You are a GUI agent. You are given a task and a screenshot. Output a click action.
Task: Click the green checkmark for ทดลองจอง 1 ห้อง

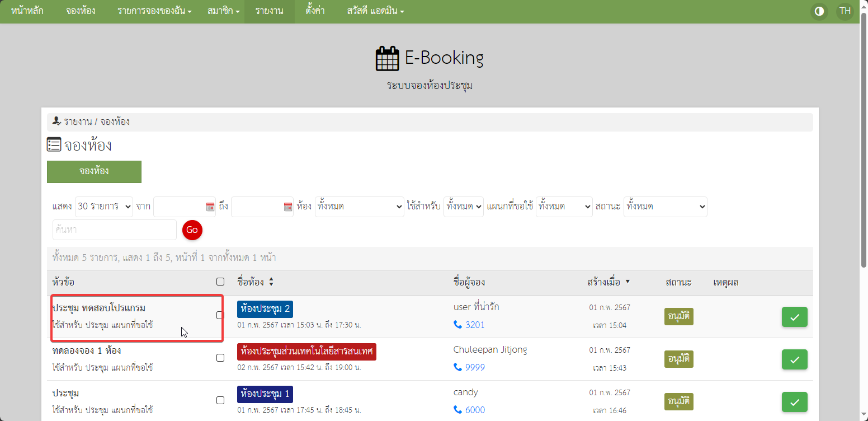[795, 359]
